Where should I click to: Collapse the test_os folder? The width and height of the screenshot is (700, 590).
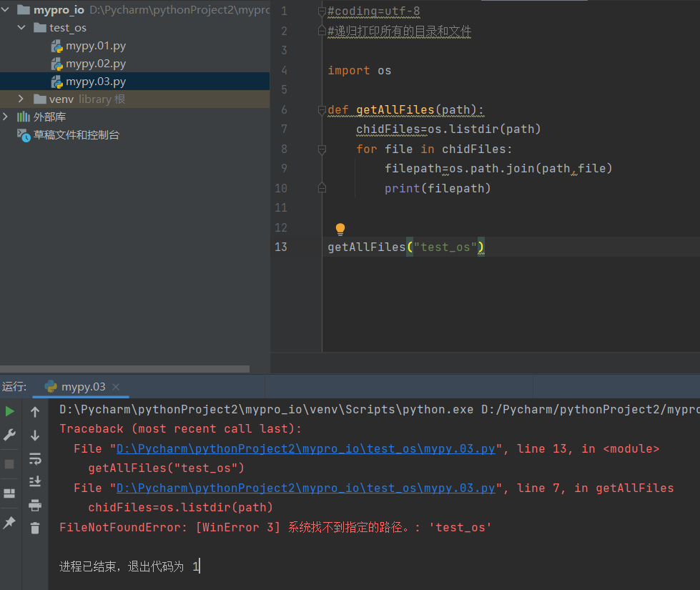coord(21,28)
